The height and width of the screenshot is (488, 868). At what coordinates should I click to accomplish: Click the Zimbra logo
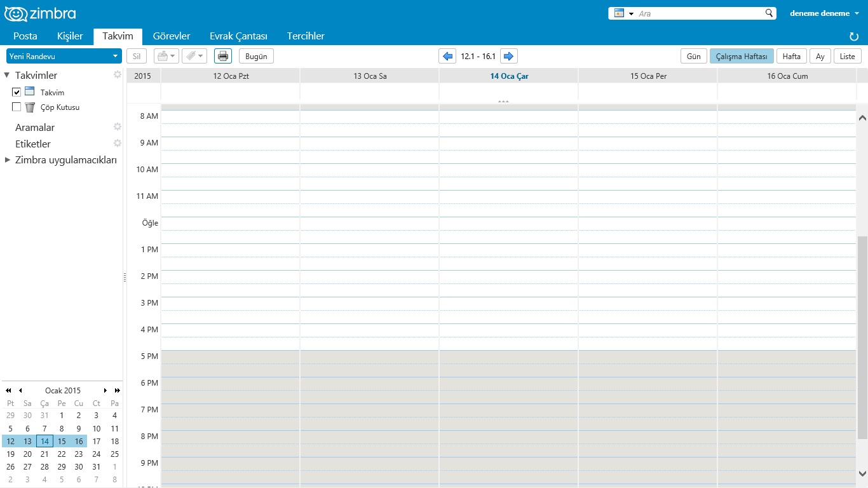click(x=40, y=13)
